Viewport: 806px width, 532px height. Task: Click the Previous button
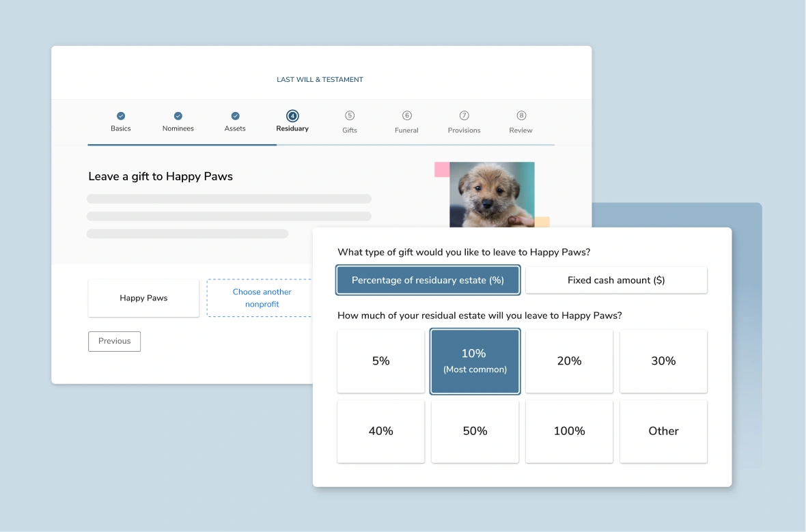114,341
